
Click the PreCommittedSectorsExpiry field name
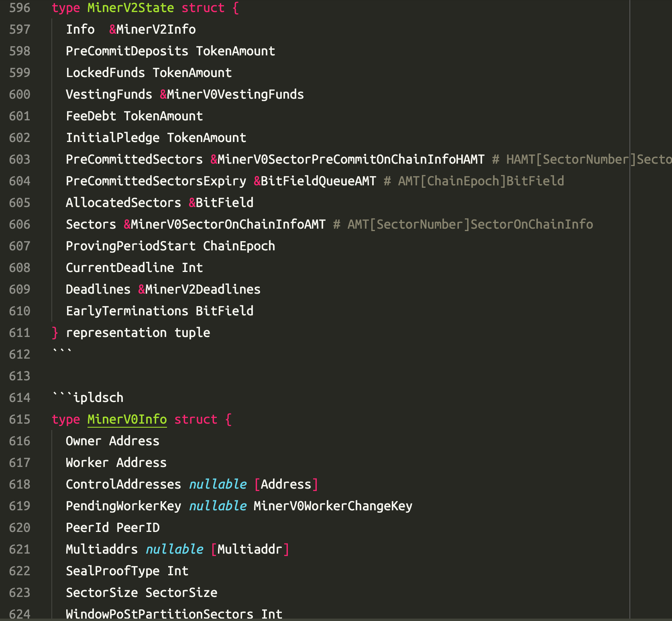coord(156,181)
